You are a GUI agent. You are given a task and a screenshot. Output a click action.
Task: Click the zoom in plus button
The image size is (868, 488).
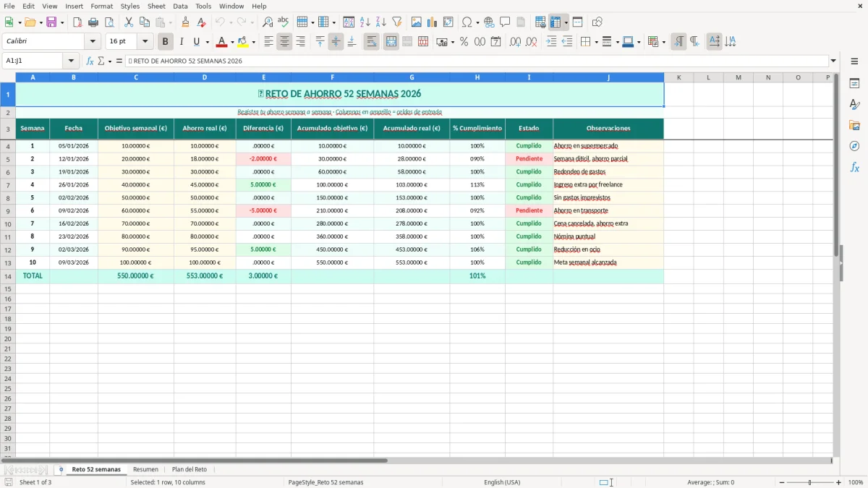[839, 482]
